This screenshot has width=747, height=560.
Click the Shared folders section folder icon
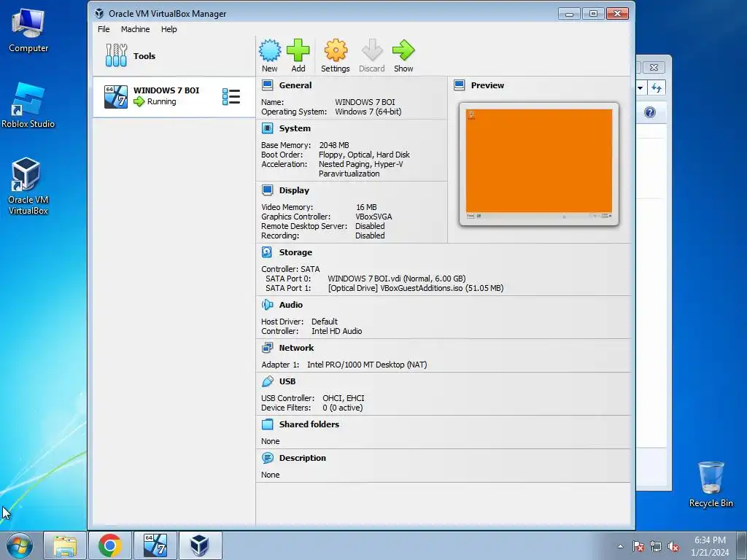point(267,424)
